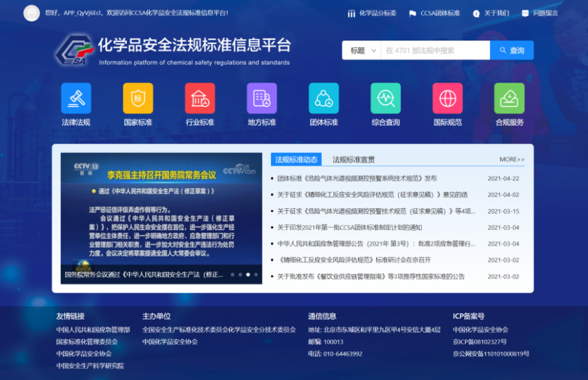The height and width of the screenshot is (380, 588).
Task: Switch to the 法规标准宣贯 tab
Action: tap(353, 159)
